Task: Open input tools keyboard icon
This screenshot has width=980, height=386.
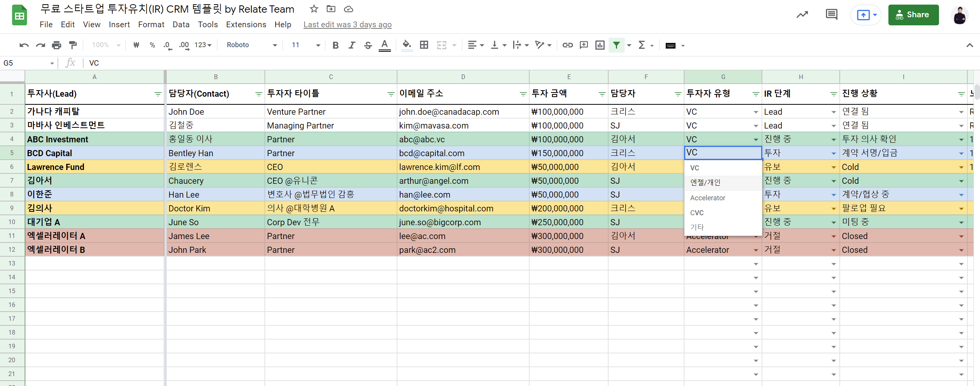Action: coord(671,46)
